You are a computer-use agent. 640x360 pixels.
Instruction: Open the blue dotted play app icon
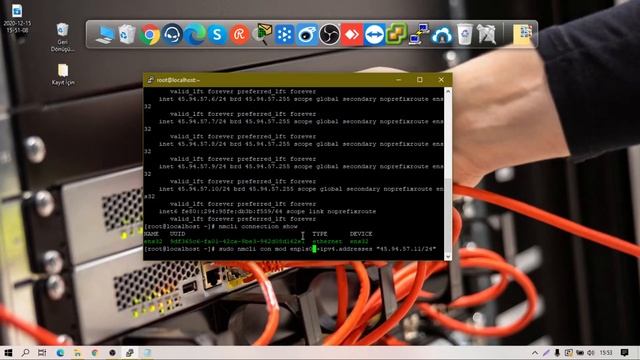[x=284, y=35]
